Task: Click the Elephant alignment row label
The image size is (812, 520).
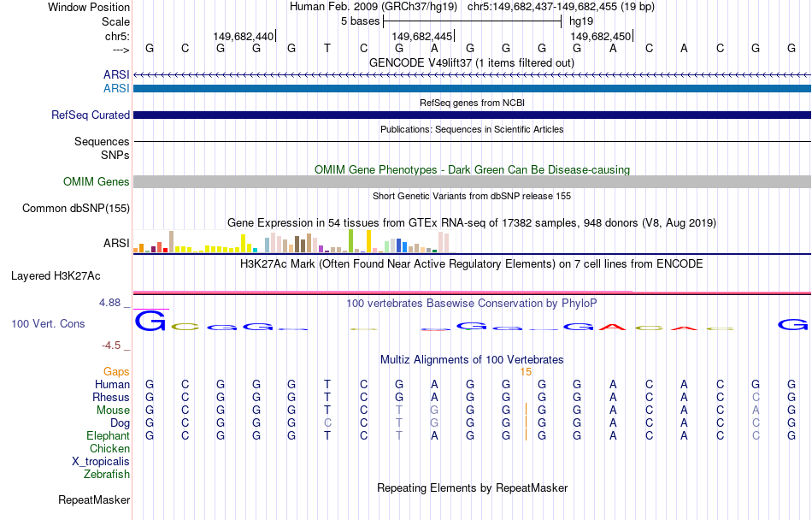Action: [x=108, y=435]
